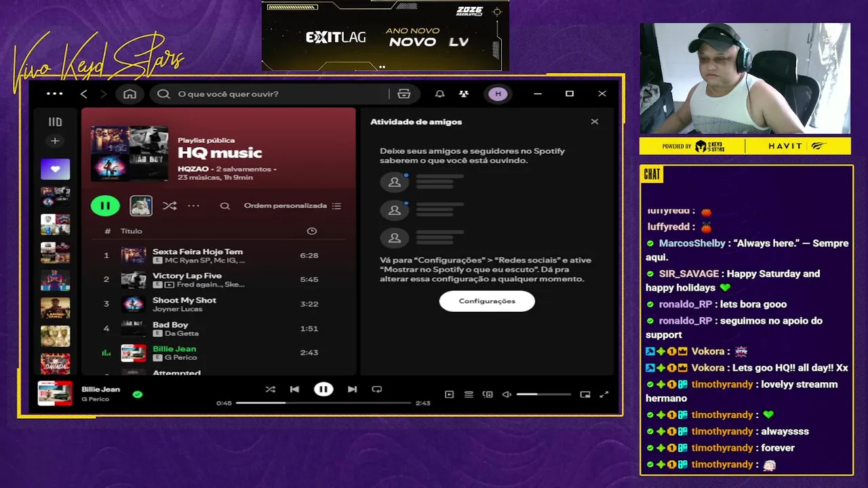Pause playback in the bottom player
This screenshot has height=488, width=868.
coord(323,389)
